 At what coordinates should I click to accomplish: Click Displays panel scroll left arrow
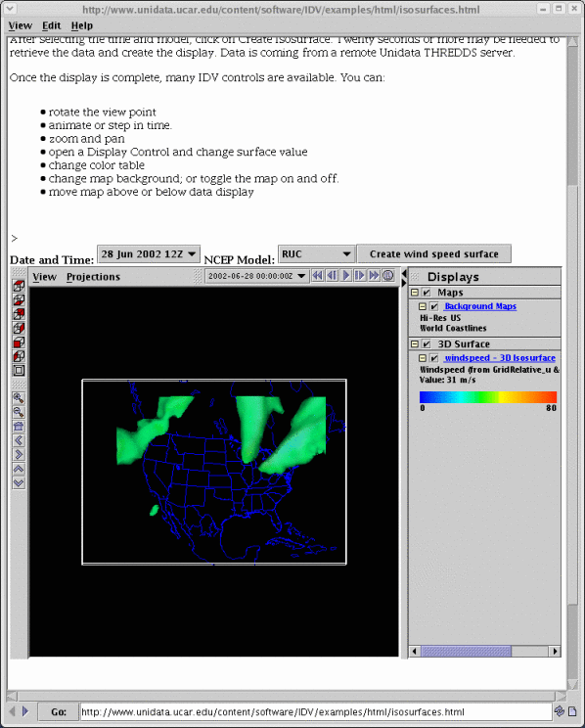click(415, 651)
